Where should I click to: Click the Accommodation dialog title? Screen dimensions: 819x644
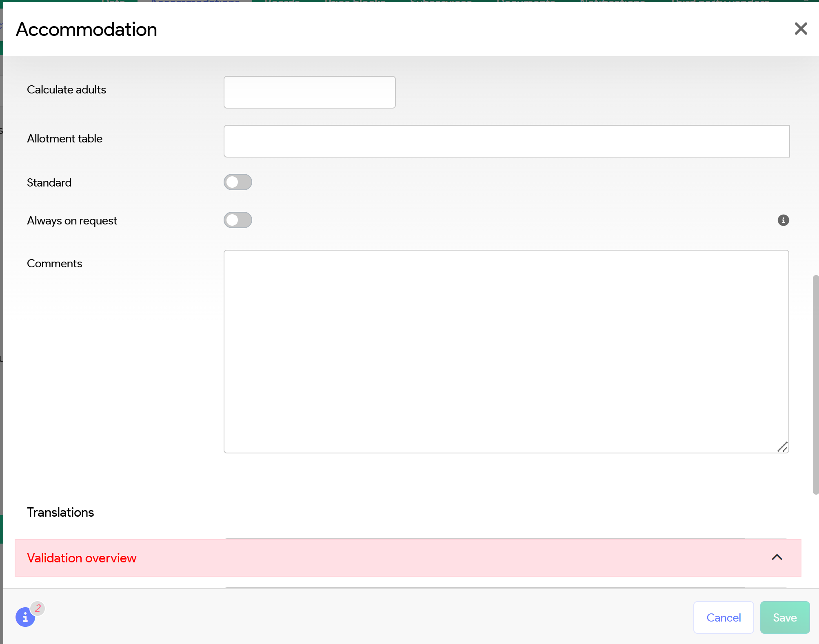[87, 29]
